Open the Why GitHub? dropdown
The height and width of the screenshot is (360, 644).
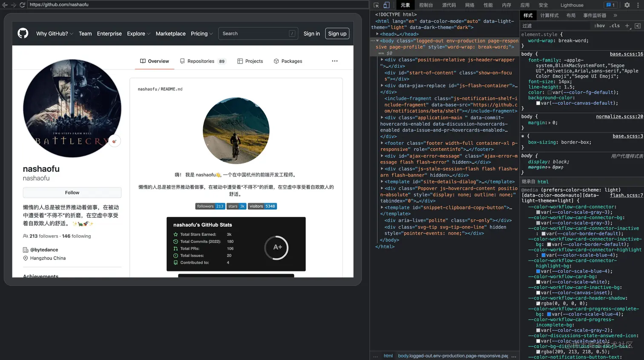55,34
